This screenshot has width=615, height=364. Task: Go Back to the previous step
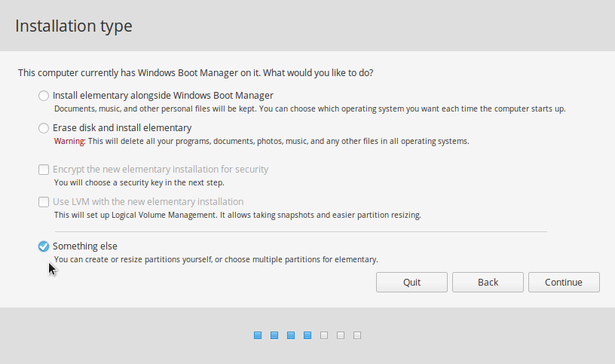tap(488, 282)
